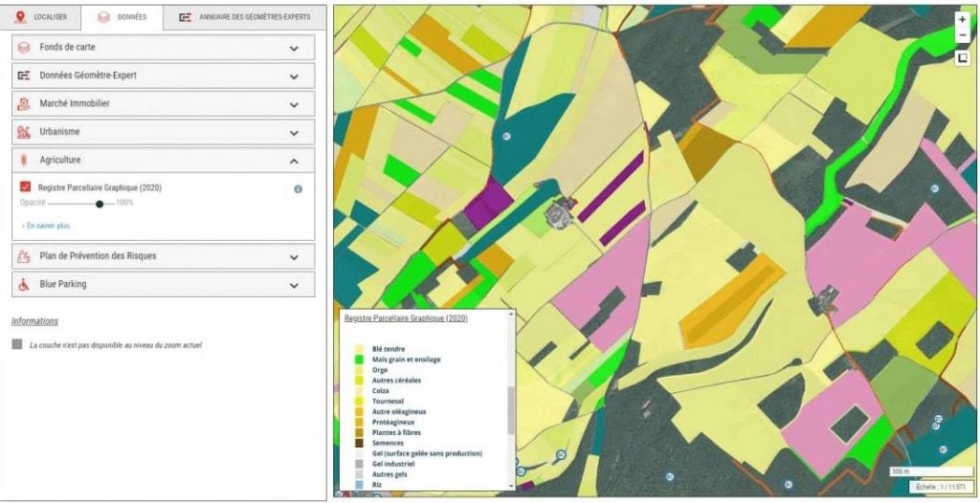The image size is (980, 503).
Task: Toggle the map legend panel icon
Action: tap(963, 58)
